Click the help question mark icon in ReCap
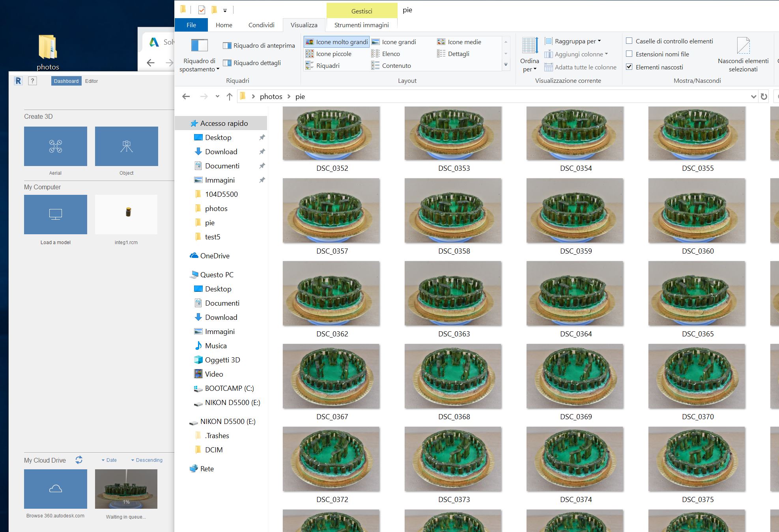779x532 pixels. tap(33, 81)
